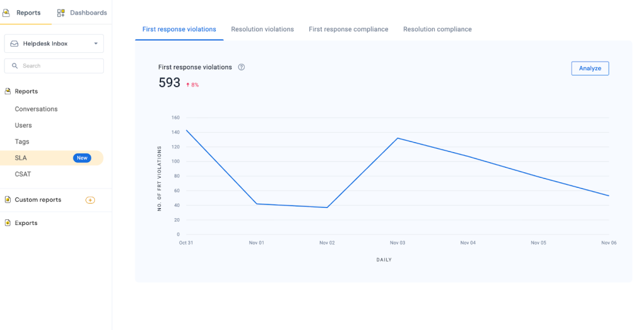Viewport: 644px width, 330px height.
Task: Open the Tags report
Action: (22, 141)
